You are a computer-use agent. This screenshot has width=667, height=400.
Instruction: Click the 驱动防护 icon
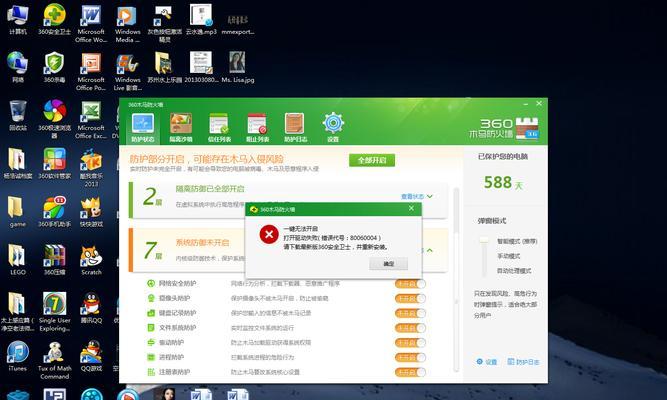coord(151,343)
